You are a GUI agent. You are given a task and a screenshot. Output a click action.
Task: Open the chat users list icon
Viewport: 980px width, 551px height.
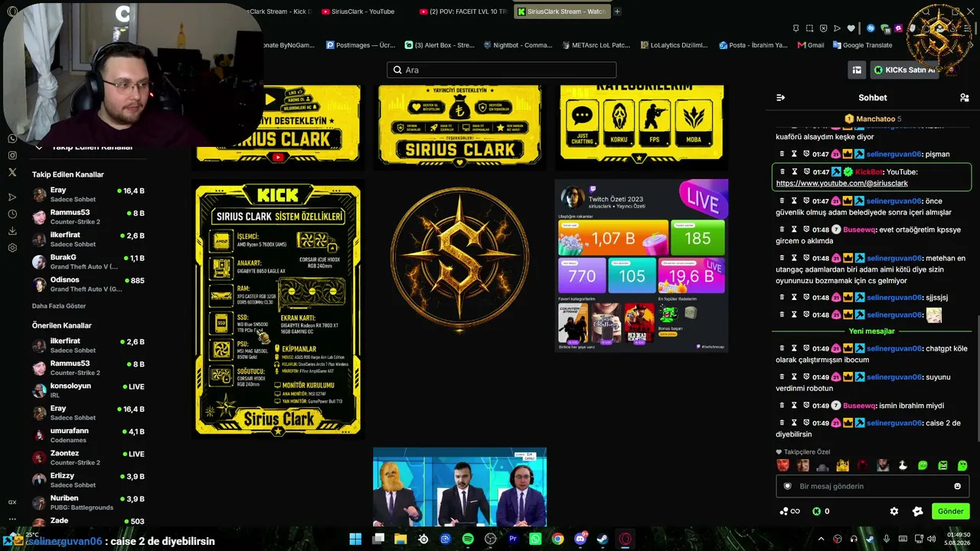[964, 98]
